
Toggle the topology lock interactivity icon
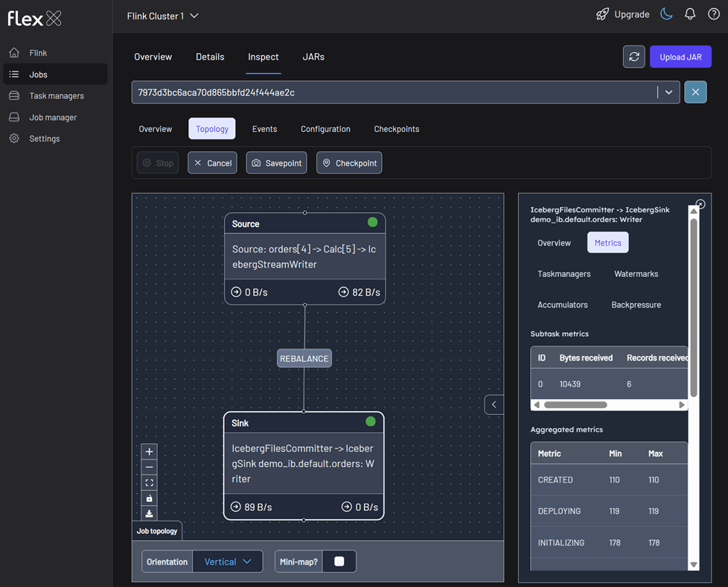pos(149,498)
